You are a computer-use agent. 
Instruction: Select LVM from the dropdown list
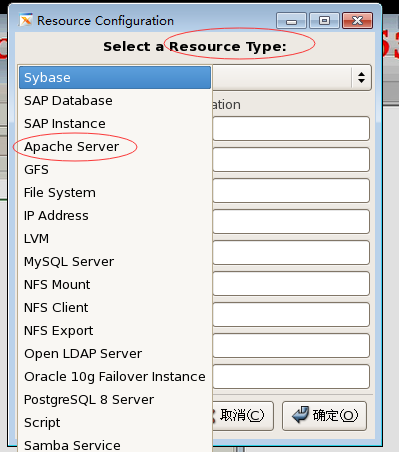(x=115, y=239)
